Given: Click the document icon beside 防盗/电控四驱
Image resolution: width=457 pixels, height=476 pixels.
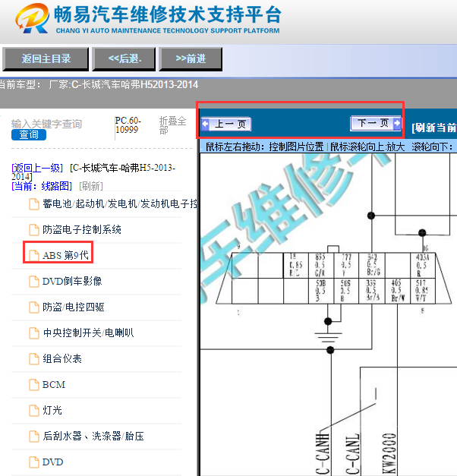Looking at the screenshot, I should coord(34,307).
